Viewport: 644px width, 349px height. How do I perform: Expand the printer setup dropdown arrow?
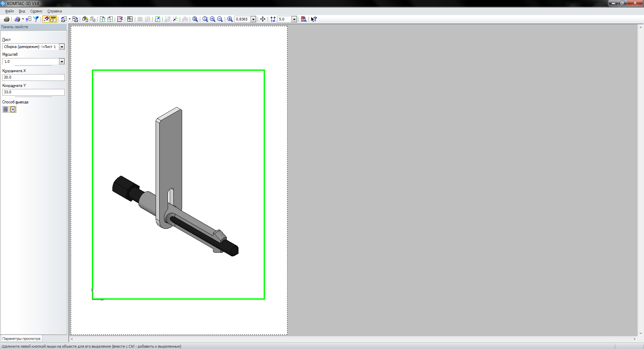click(23, 19)
